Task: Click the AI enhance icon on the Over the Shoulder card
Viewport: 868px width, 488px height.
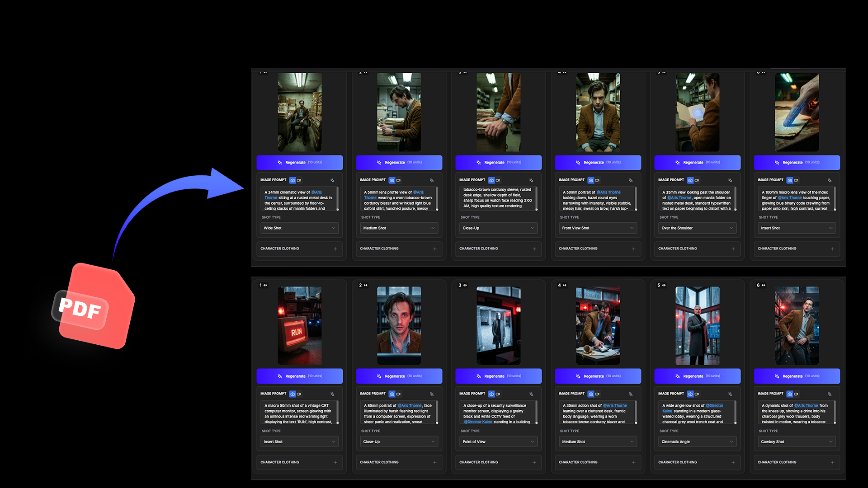Action: tap(731, 180)
